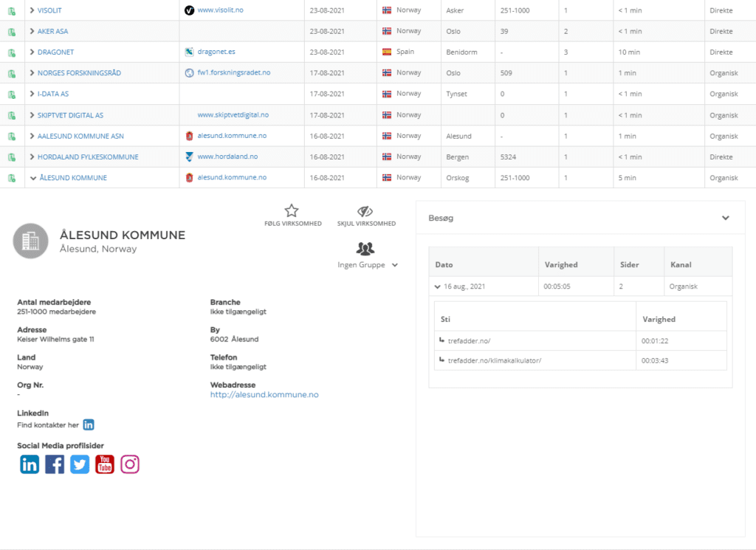Click the green export icon for AALESUND KOMMUNE ASN
756x550 pixels.
coord(12,137)
